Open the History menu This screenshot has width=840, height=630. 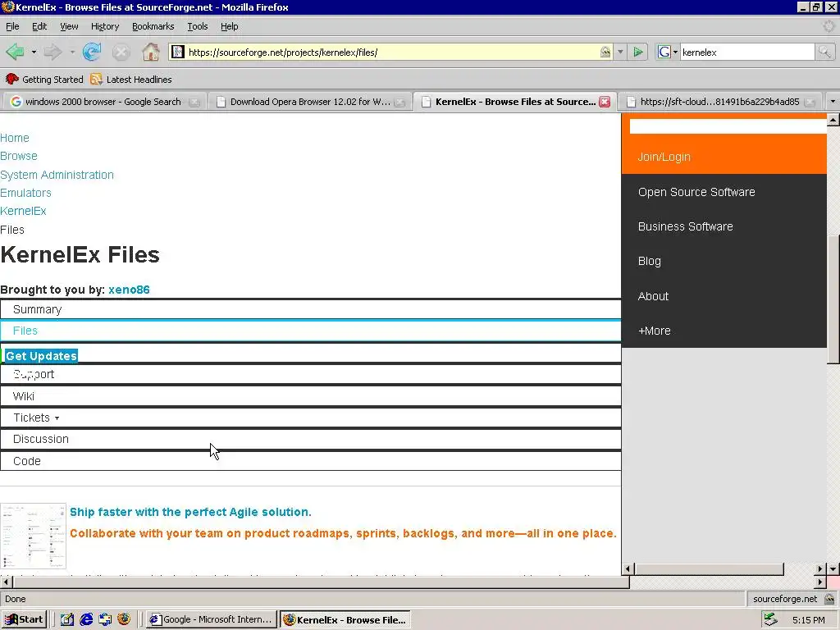(104, 26)
